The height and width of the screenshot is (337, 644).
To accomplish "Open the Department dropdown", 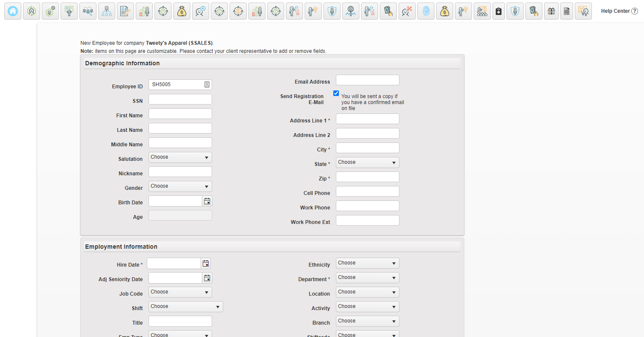I will click(367, 278).
